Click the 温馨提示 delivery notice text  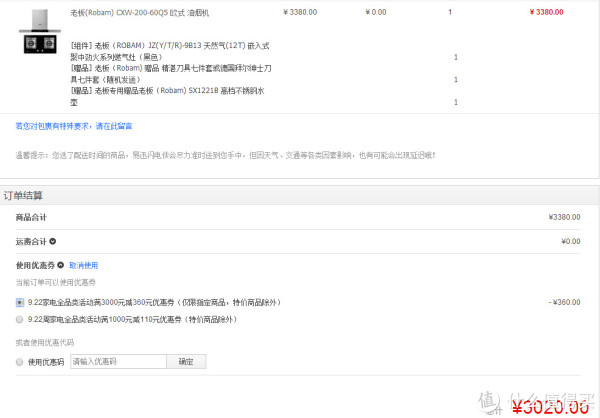pos(225,155)
